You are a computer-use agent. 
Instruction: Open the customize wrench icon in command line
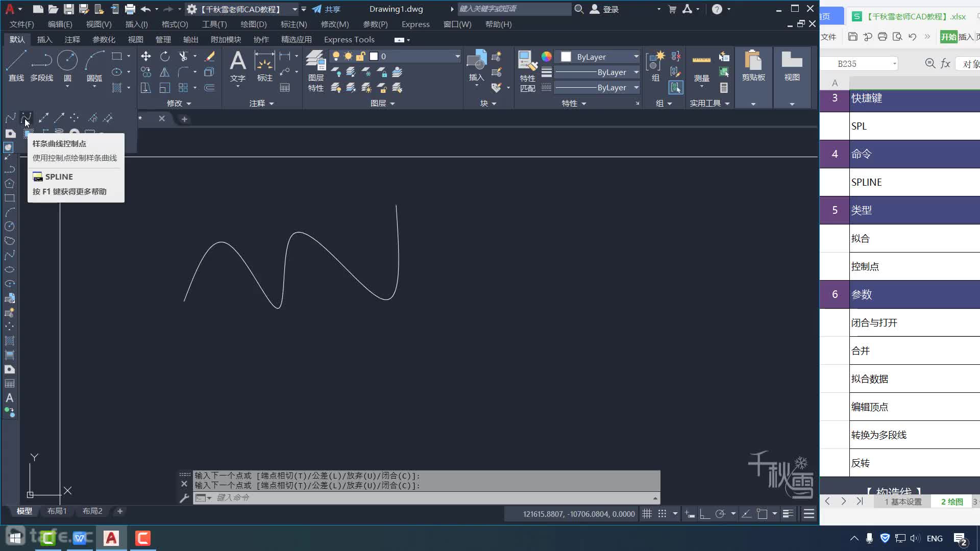[184, 498]
